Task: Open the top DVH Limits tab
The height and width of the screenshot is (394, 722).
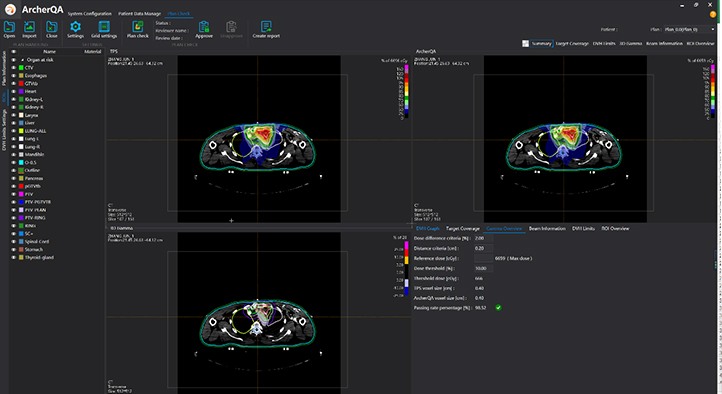Action: [604, 43]
